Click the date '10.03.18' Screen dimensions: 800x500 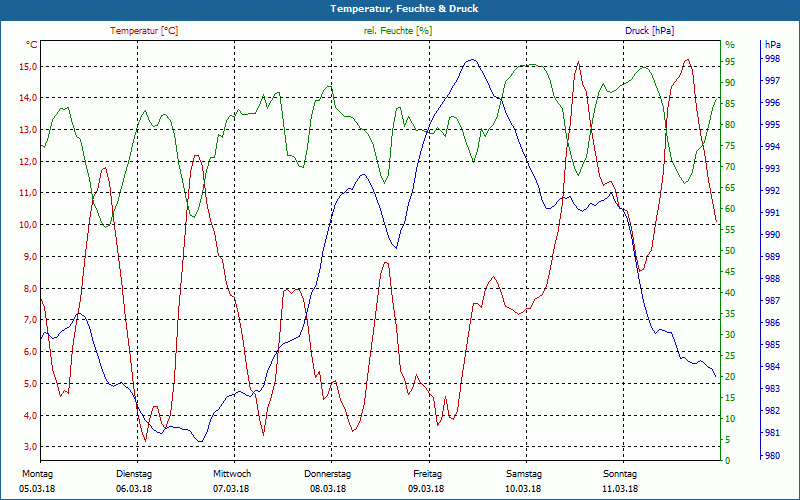click(523, 489)
